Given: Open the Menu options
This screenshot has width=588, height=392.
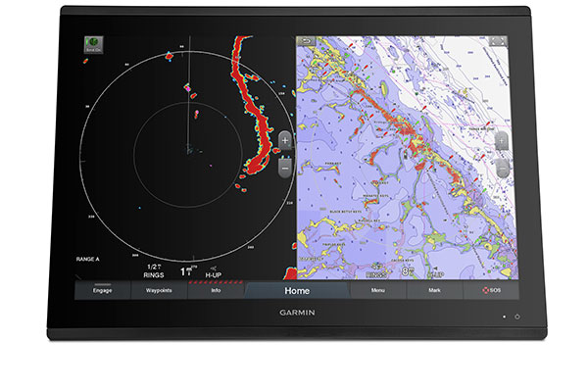Looking at the screenshot, I should click(x=378, y=290).
